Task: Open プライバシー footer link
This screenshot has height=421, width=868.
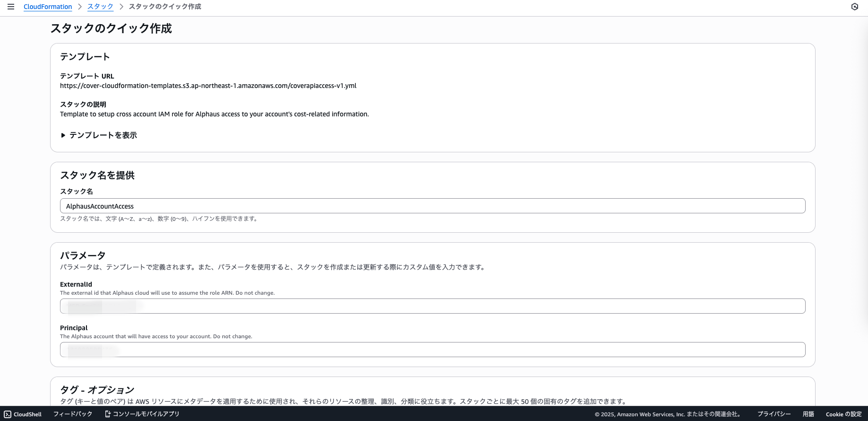Action: click(x=774, y=414)
